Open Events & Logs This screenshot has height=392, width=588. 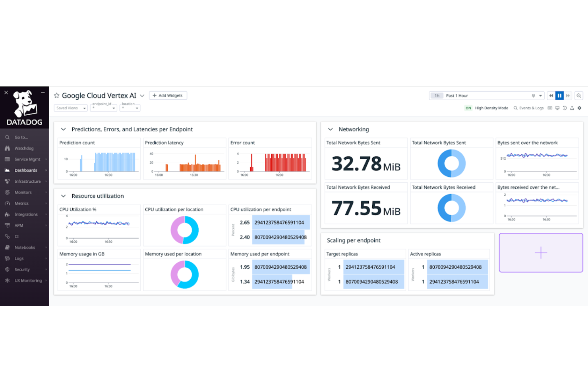pyautogui.click(x=531, y=108)
